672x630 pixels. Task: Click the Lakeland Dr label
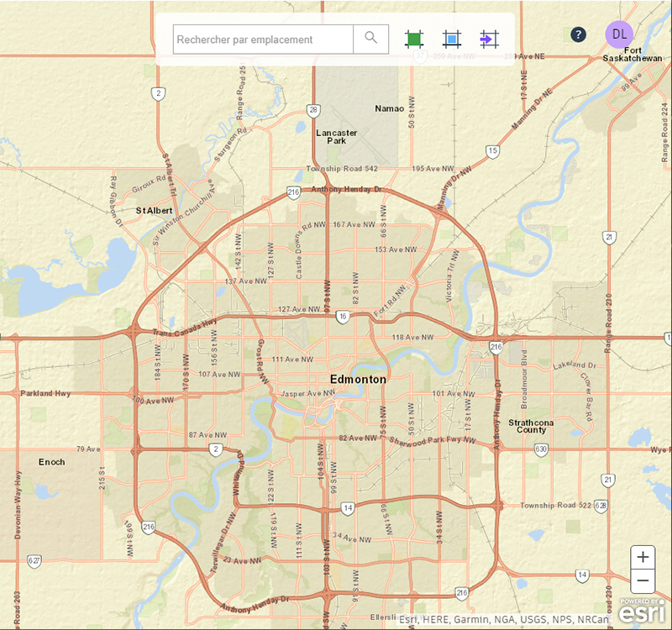pyautogui.click(x=575, y=365)
